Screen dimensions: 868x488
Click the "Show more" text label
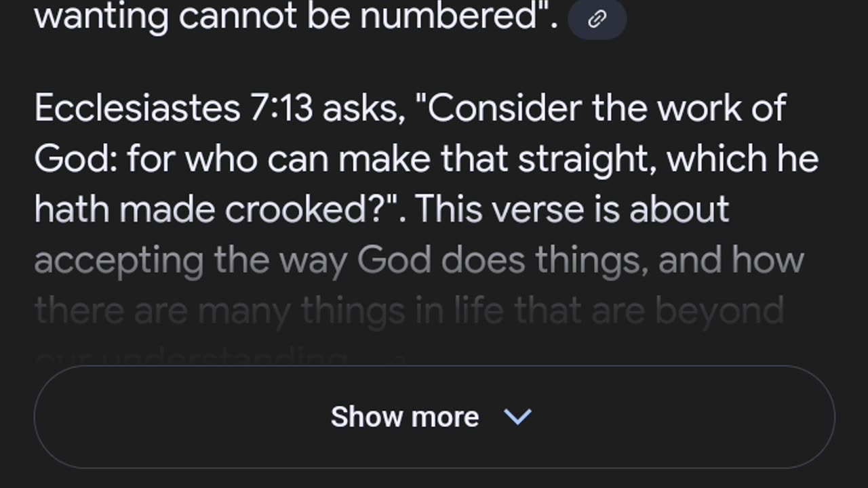(405, 417)
